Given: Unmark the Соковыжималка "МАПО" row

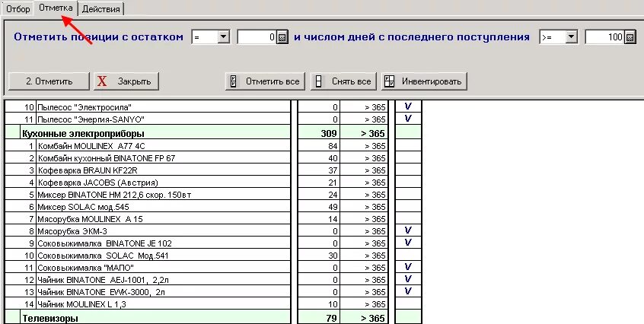Looking at the screenshot, I should coord(408,268).
